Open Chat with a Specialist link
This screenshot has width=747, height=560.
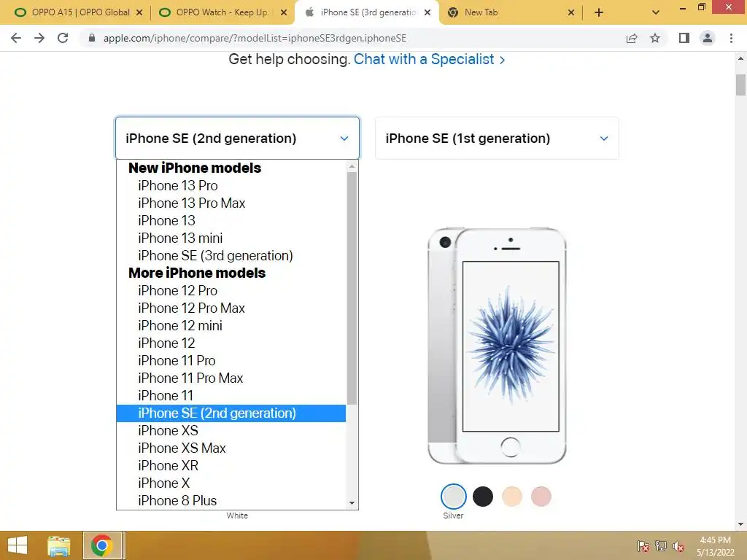point(429,59)
